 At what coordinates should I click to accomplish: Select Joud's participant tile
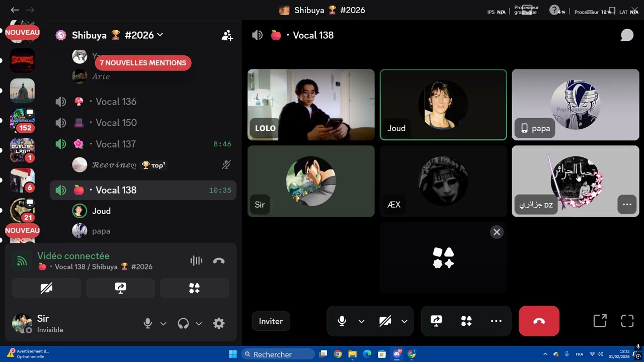click(443, 105)
